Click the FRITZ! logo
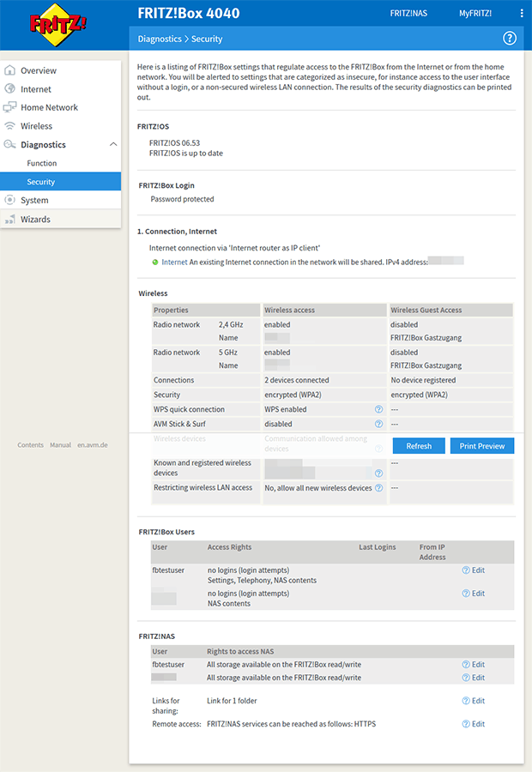 (x=58, y=25)
